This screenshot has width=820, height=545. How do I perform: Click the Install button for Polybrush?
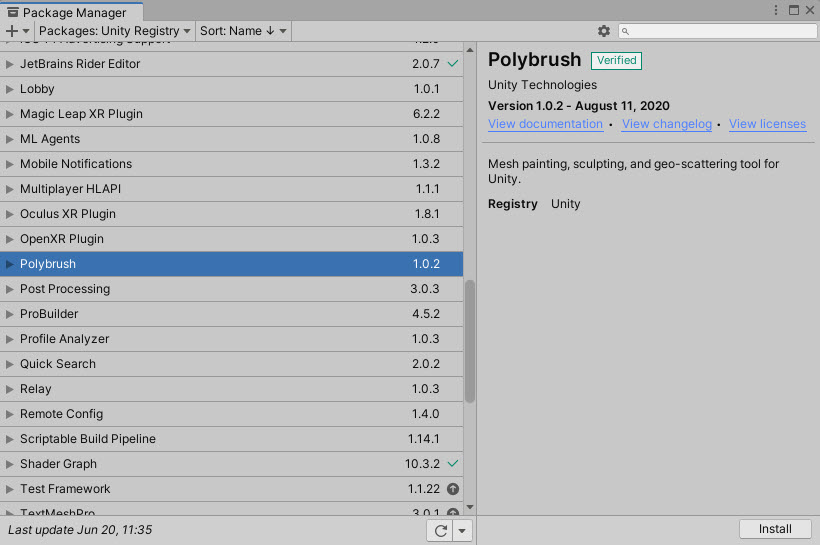tap(775, 529)
